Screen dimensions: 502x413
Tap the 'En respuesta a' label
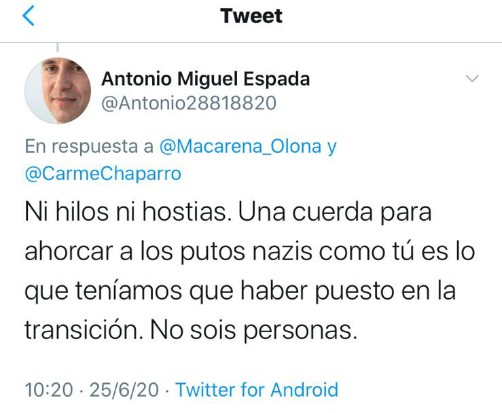89,146
